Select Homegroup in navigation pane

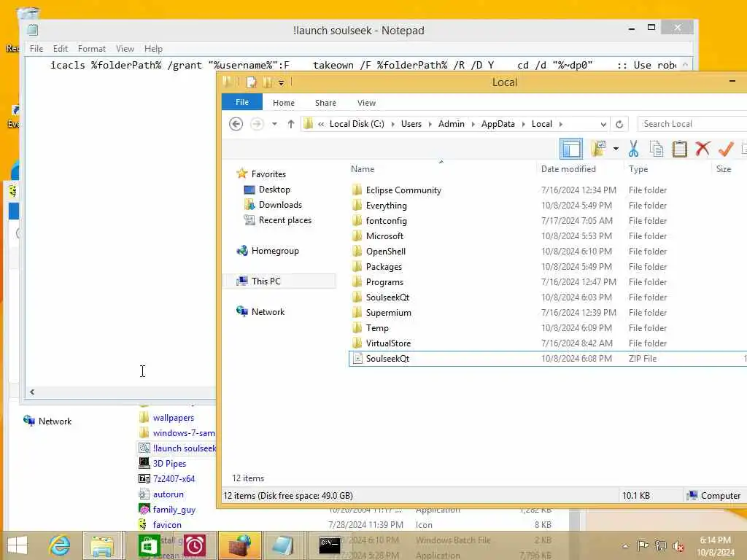275,251
